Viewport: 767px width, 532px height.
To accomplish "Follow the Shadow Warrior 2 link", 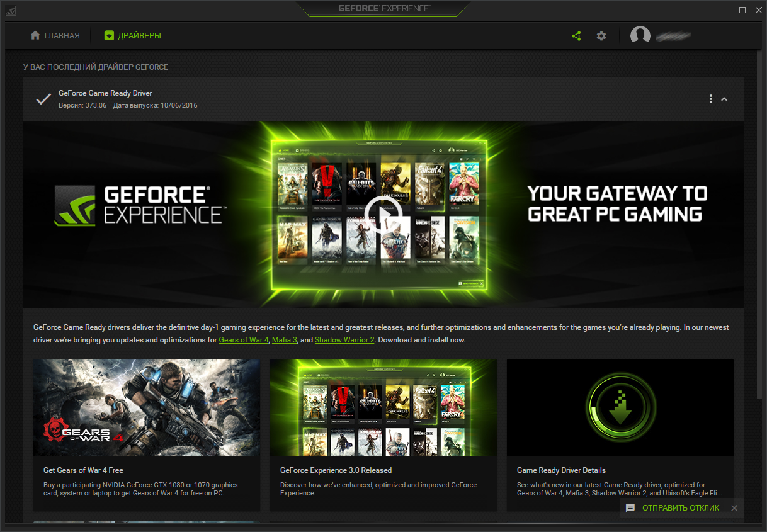I will point(345,340).
